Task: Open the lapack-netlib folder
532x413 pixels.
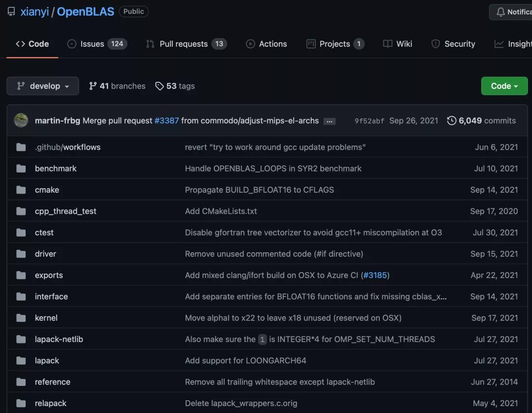Action: coord(59,339)
